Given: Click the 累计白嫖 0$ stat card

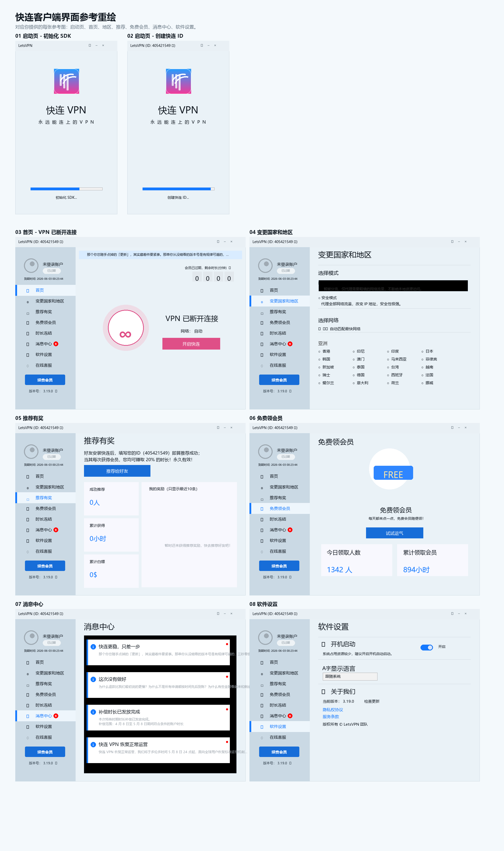Looking at the screenshot, I should click(111, 571).
